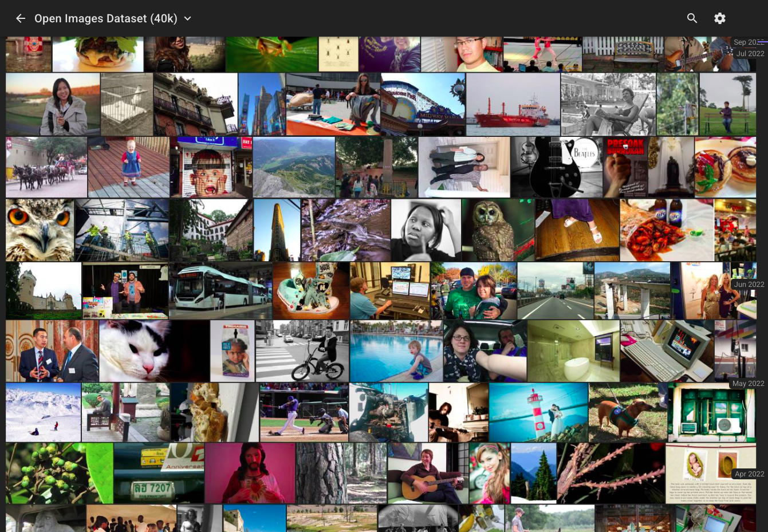Open the bathroom with white bathtub photo
768x532 pixels.
click(573, 351)
